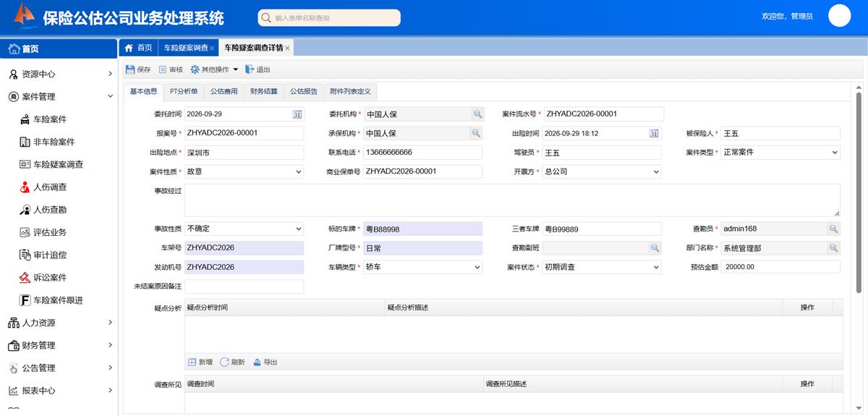
Task: Go to 首页 page tab
Action: click(138, 48)
